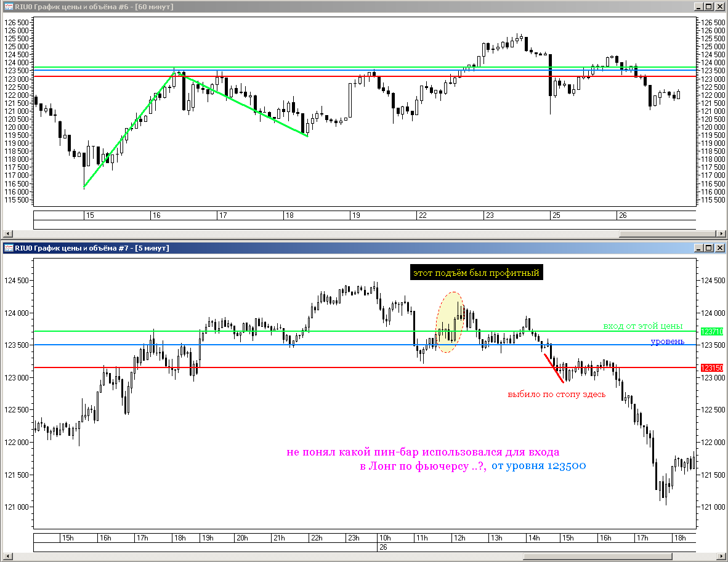Select the 'этот подъём был профитный' label
The width and height of the screenshot is (728, 562).
coord(476,273)
